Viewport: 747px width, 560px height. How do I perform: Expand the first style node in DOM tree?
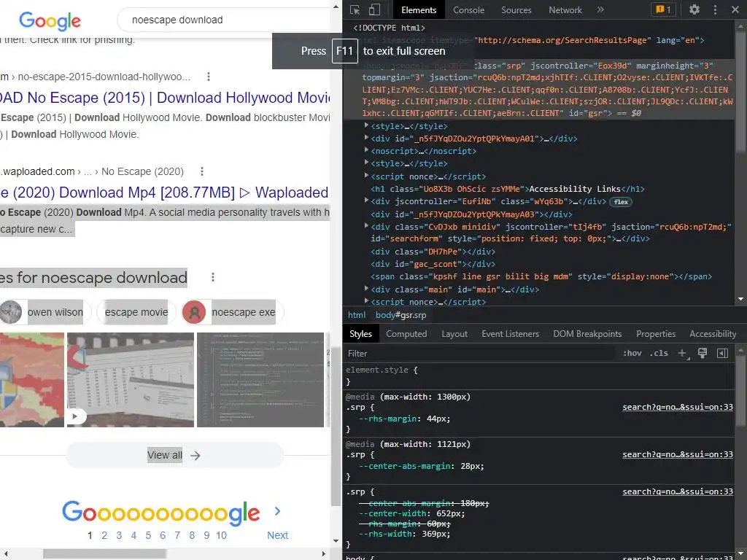(366, 125)
